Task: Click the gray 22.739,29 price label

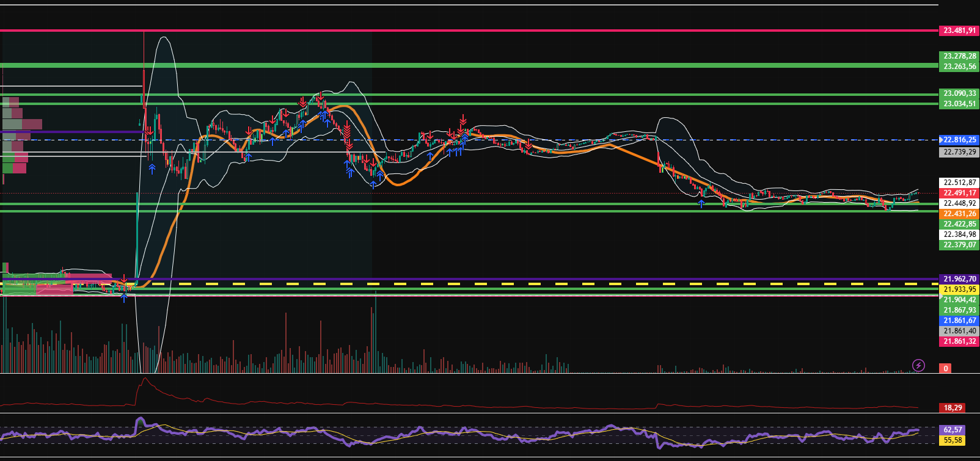Action: point(959,152)
